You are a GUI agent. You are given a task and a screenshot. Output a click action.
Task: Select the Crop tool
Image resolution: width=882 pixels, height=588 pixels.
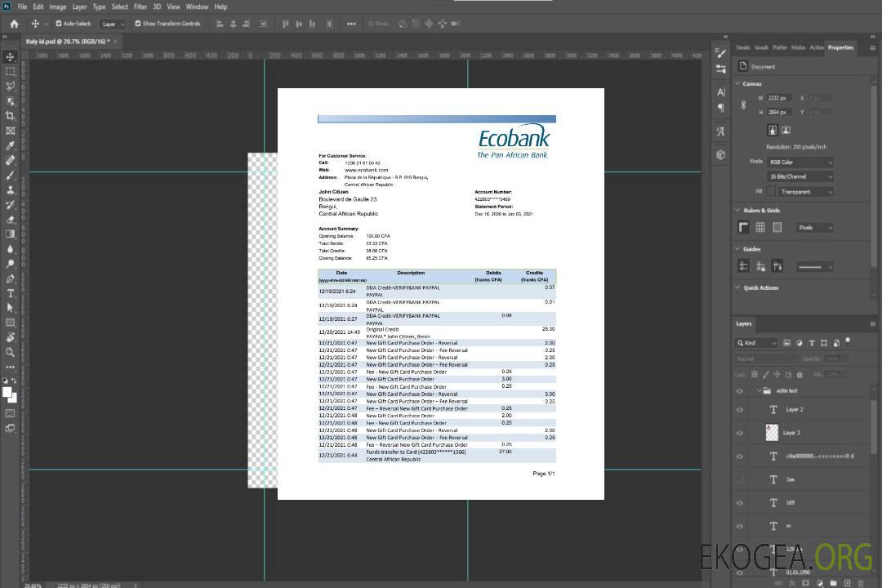tap(10, 116)
